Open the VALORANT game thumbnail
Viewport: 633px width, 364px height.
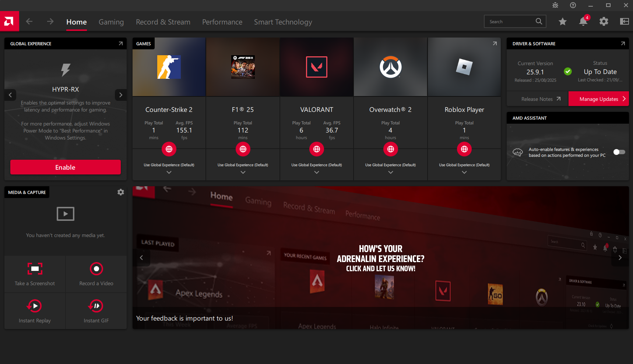317,67
